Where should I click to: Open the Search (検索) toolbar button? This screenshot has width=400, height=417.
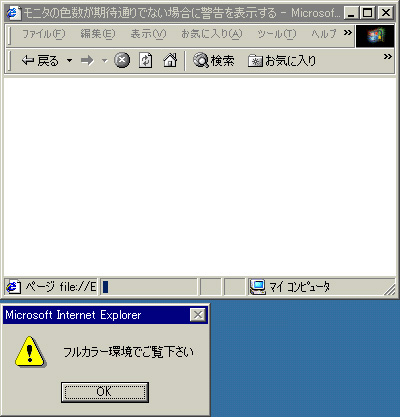point(214,61)
